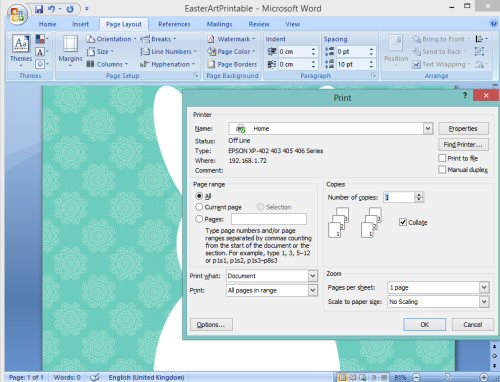Open Line Numbers options
The height and width of the screenshot is (382, 500).
point(169,52)
